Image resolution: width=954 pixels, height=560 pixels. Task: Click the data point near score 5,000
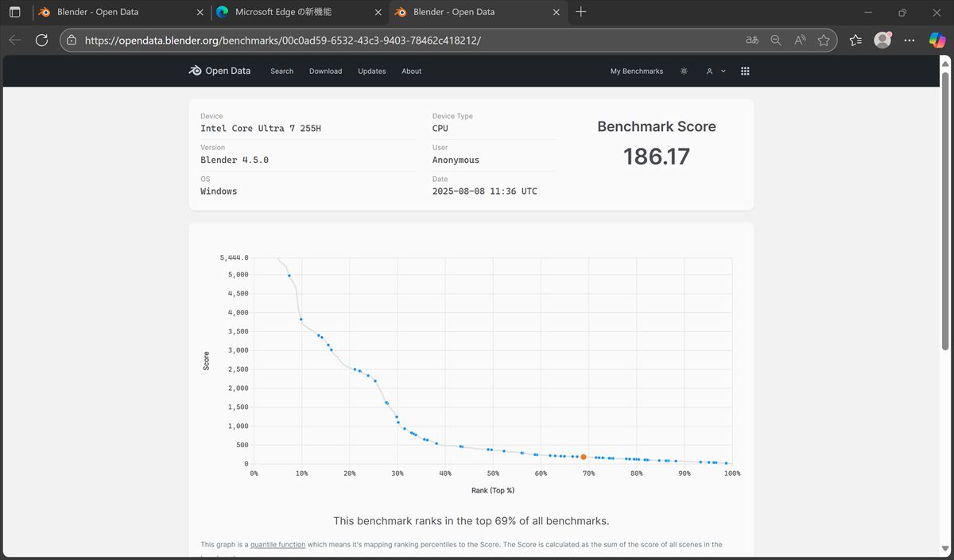point(289,276)
